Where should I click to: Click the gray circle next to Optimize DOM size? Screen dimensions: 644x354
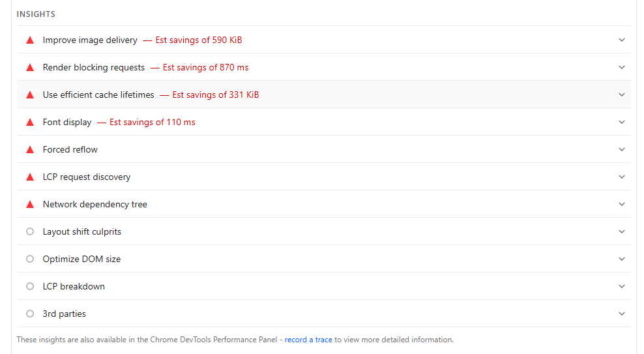(30, 259)
